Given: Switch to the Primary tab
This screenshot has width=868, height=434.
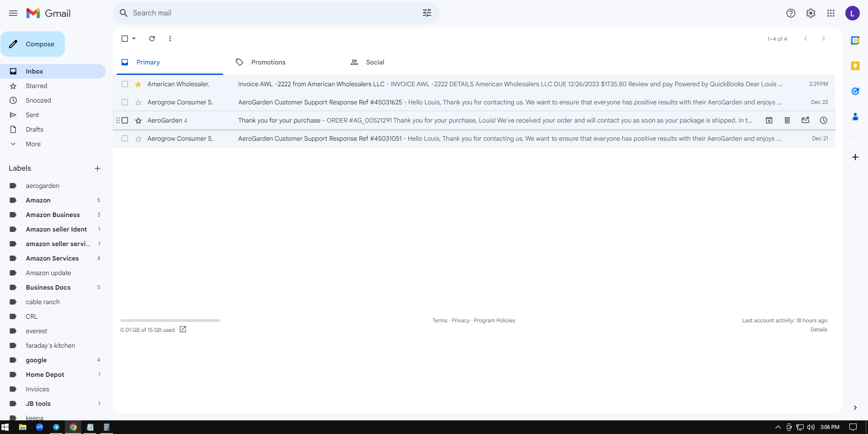Looking at the screenshot, I should (x=170, y=62).
